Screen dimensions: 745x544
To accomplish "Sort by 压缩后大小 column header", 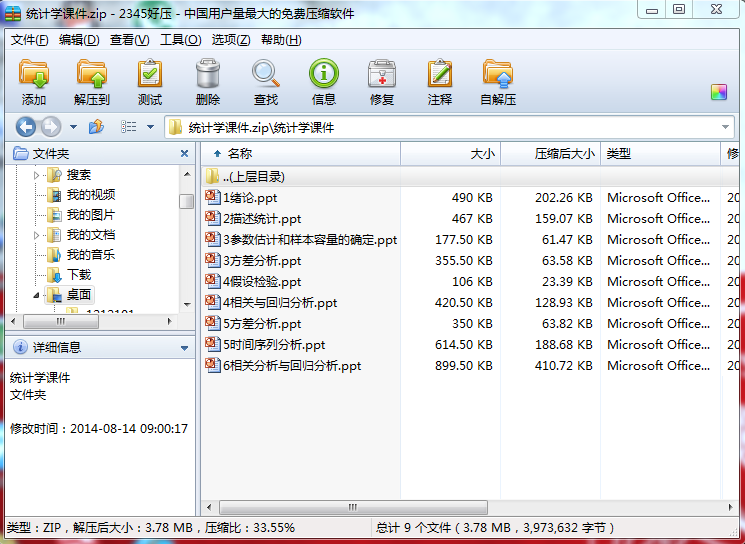I will [551, 153].
